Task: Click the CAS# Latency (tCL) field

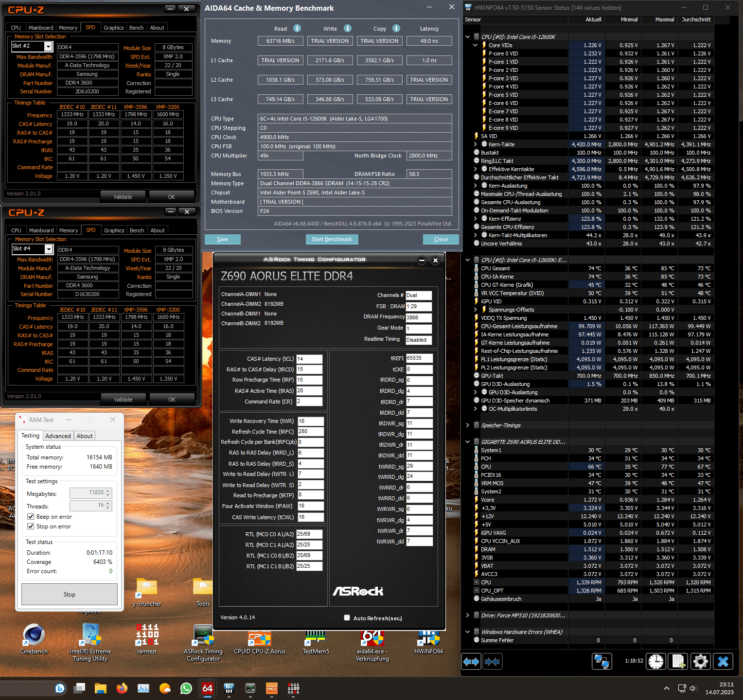Action: pyautogui.click(x=309, y=359)
